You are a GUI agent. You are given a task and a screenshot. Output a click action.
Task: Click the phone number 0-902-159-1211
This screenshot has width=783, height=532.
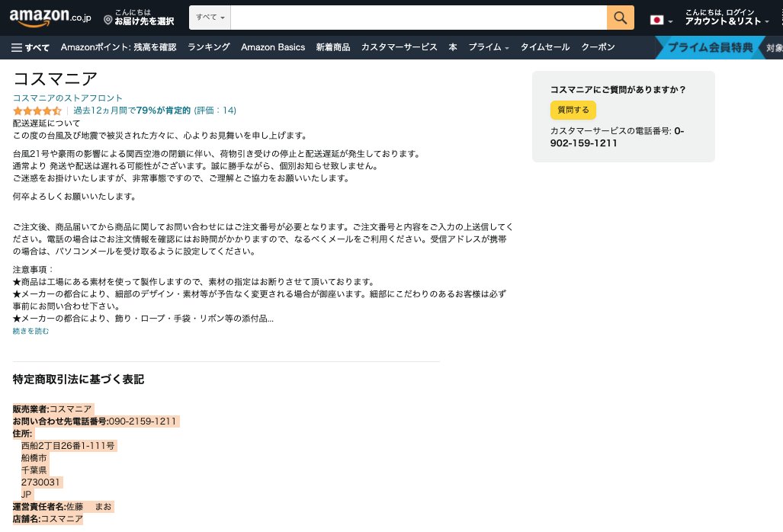618,136
